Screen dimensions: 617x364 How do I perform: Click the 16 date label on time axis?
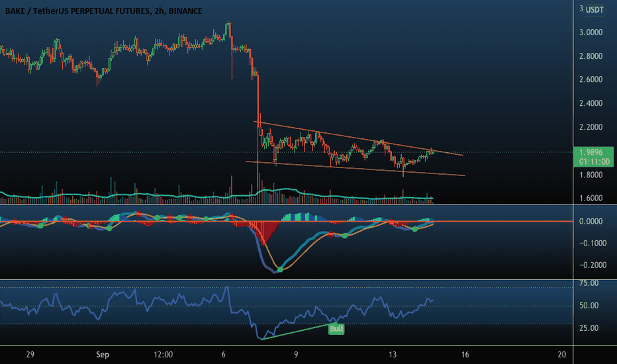(x=465, y=355)
